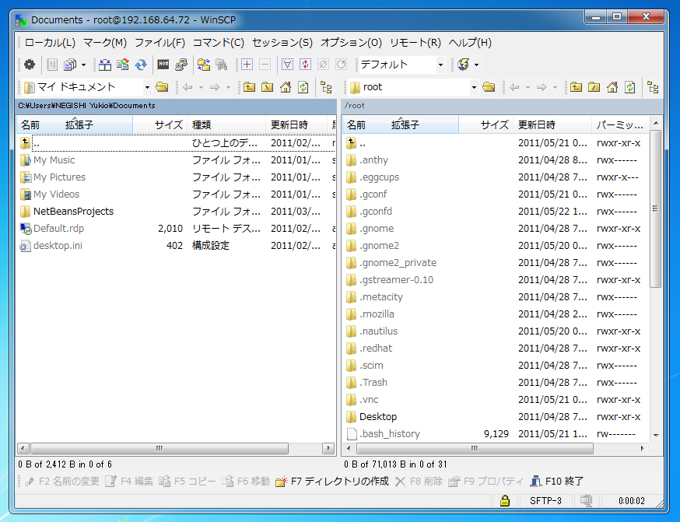Click the padlock encryption status icon
The height and width of the screenshot is (522, 680).
(x=504, y=501)
